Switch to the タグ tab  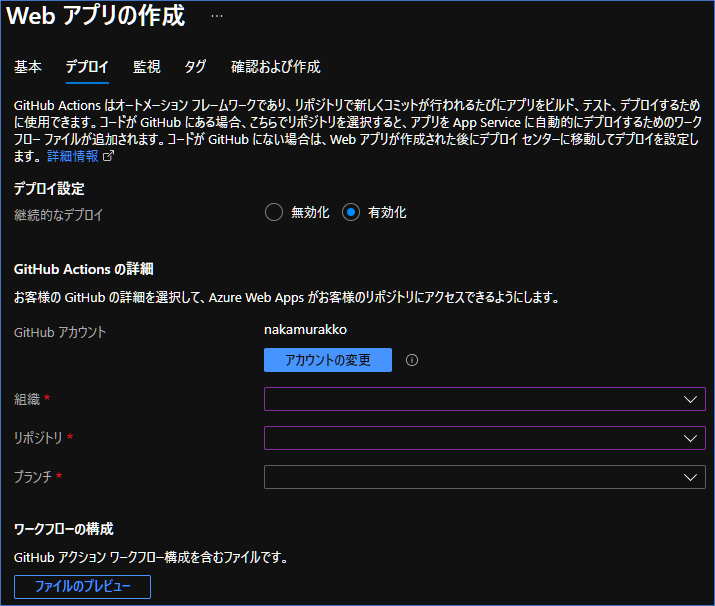click(x=195, y=67)
